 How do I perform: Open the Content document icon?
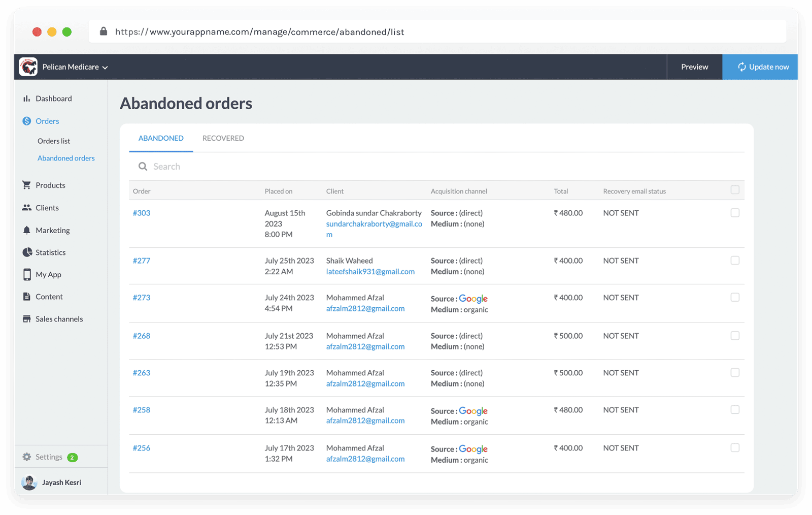coord(27,296)
